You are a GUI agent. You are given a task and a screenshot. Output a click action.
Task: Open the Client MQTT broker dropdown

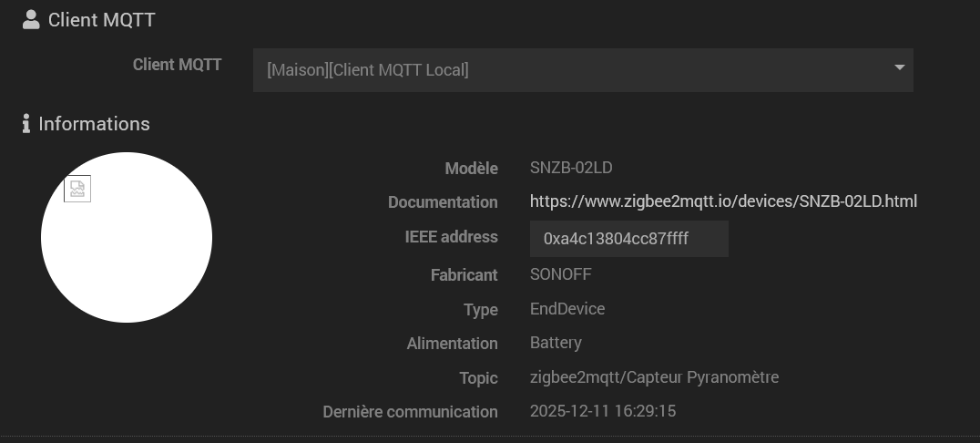[x=583, y=70]
